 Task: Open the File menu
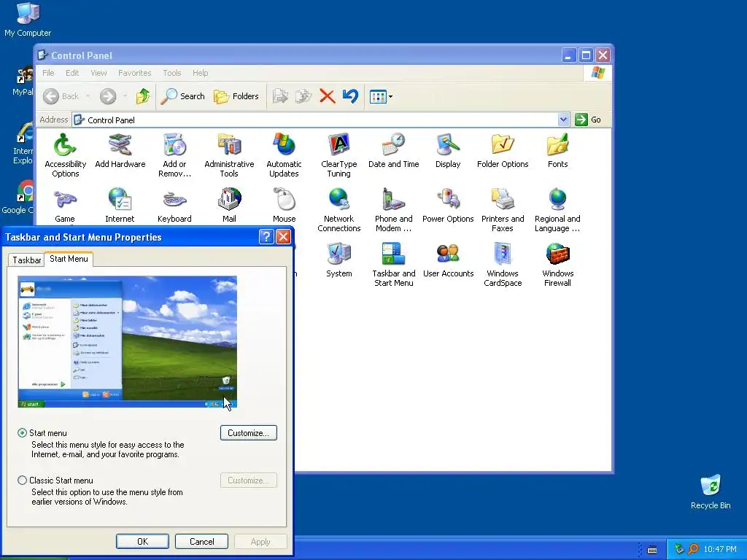pos(48,73)
